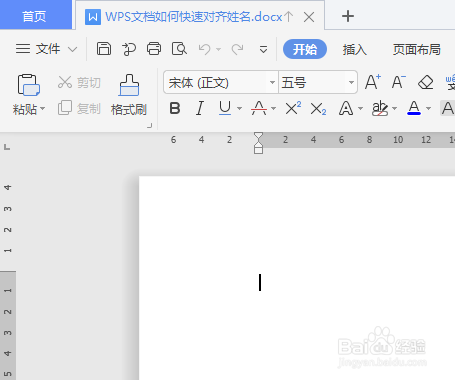Open clipboard pane launcher corner icon
Viewport: 455px width, 380px height.
point(150,126)
